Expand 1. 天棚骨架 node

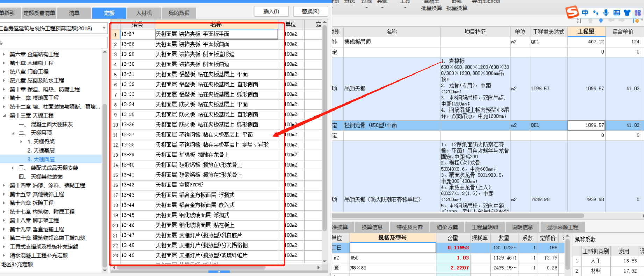point(21,142)
